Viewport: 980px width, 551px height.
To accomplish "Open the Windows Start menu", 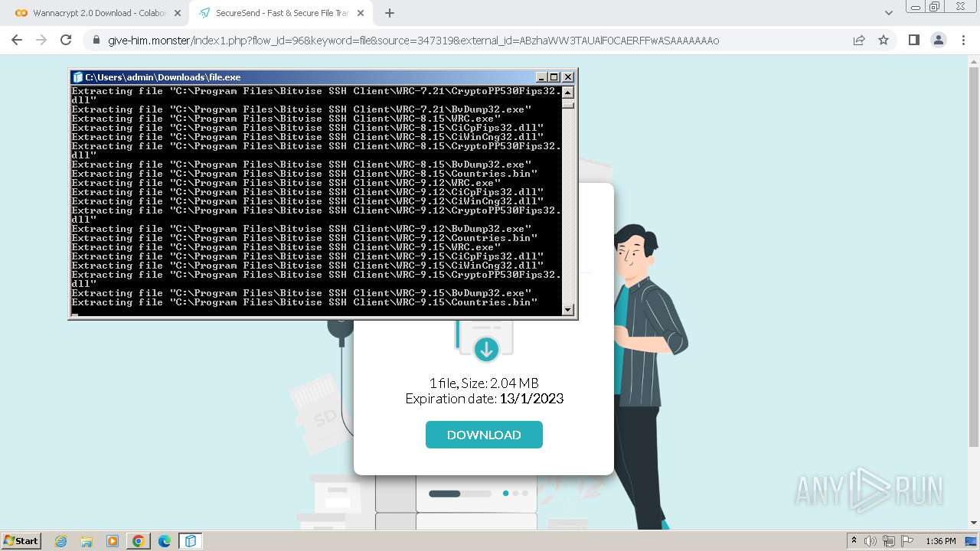I will point(21,540).
